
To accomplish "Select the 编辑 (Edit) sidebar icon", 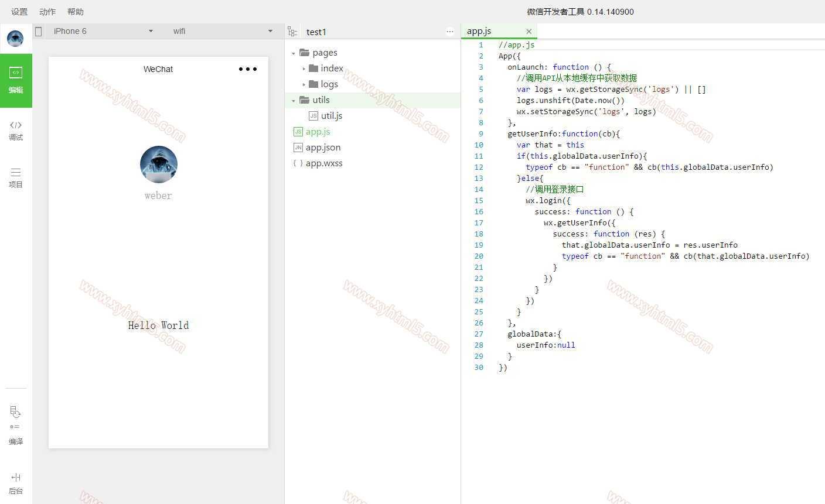I will [x=16, y=80].
